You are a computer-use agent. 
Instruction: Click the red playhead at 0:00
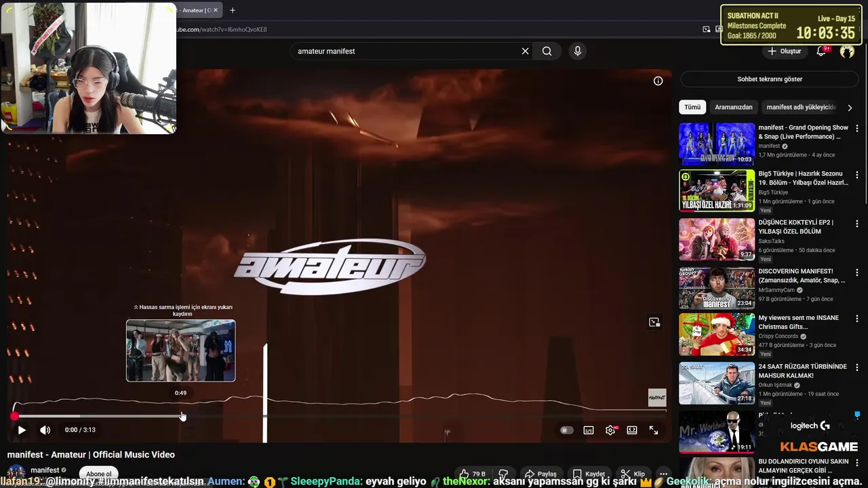click(14, 416)
